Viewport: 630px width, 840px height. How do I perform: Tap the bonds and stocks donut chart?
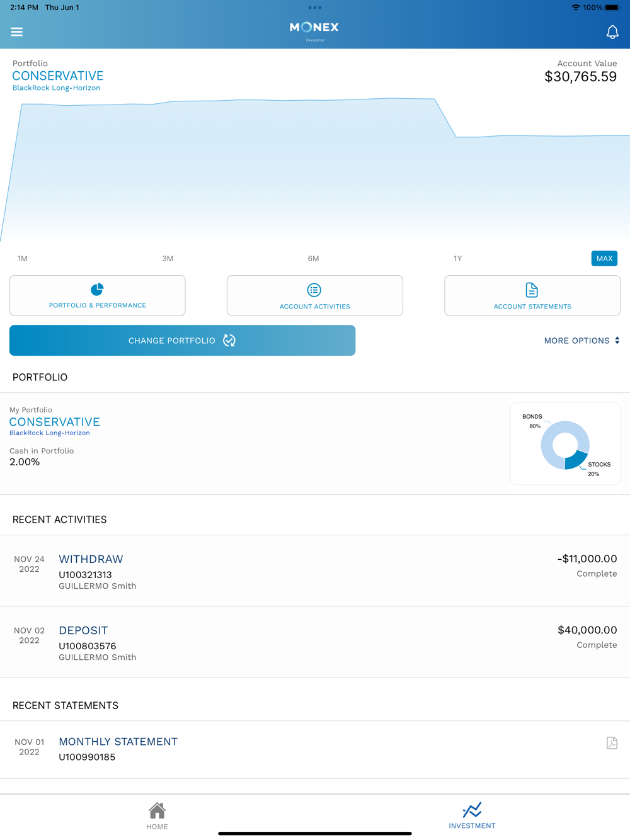[x=565, y=445]
